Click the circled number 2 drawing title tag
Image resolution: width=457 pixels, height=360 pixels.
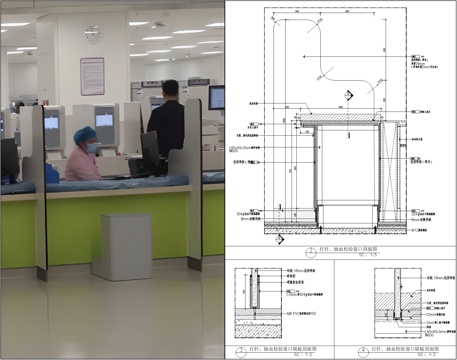pos(310,253)
